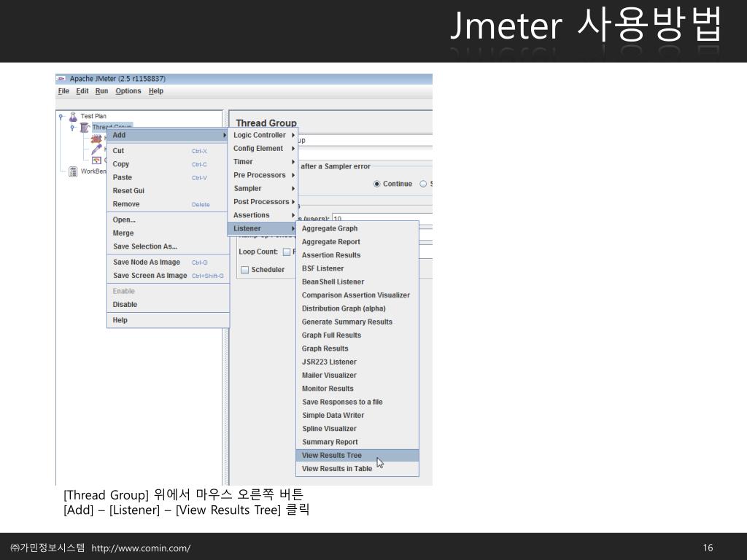Choose Remove from context menu

pos(168,204)
